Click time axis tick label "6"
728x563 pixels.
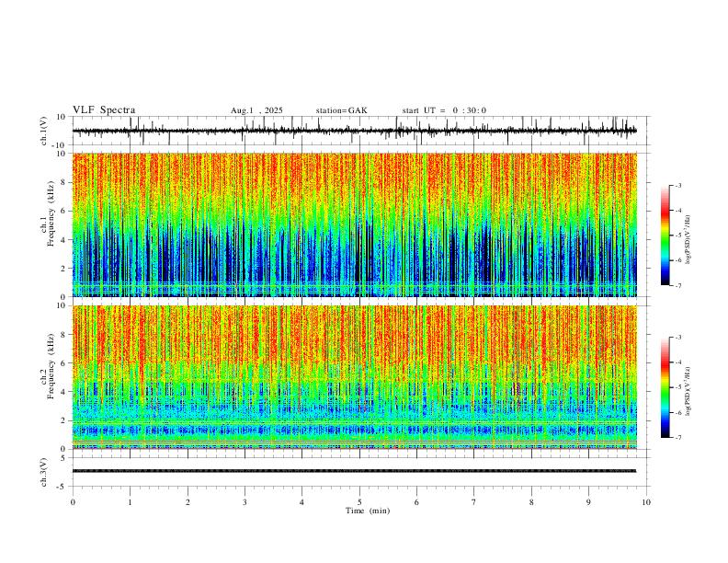coord(416,502)
